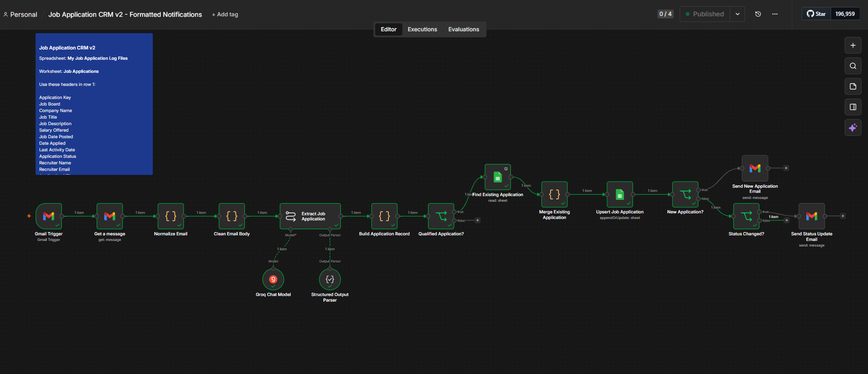This screenshot has height=374, width=868.
Task: Select the Job Application CRM v2 sticky note
Action: [94, 104]
